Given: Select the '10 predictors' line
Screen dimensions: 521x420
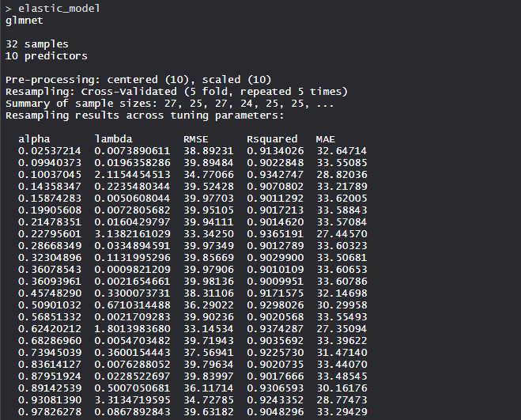Looking at the screenshot, I should pos(46,56).
